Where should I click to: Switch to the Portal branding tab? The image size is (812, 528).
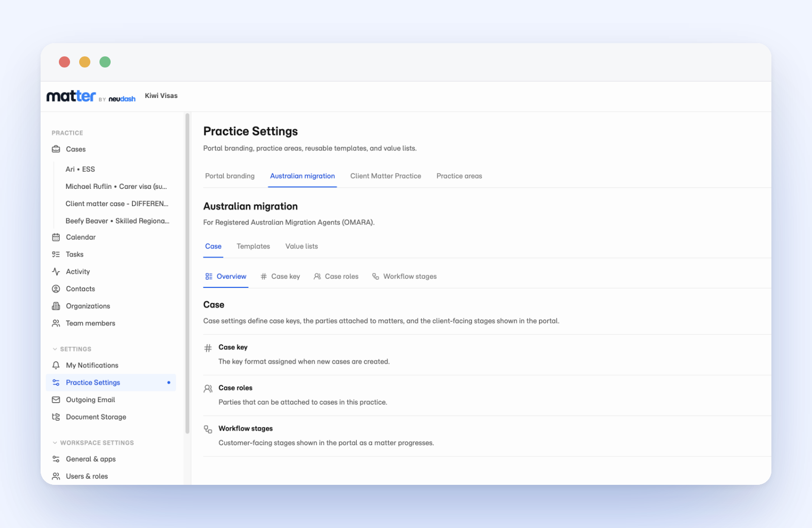coord(230,176)
